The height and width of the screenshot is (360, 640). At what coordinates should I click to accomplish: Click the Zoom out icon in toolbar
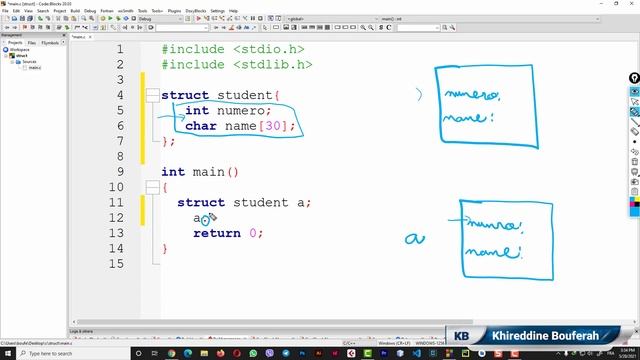coord(371,27)
